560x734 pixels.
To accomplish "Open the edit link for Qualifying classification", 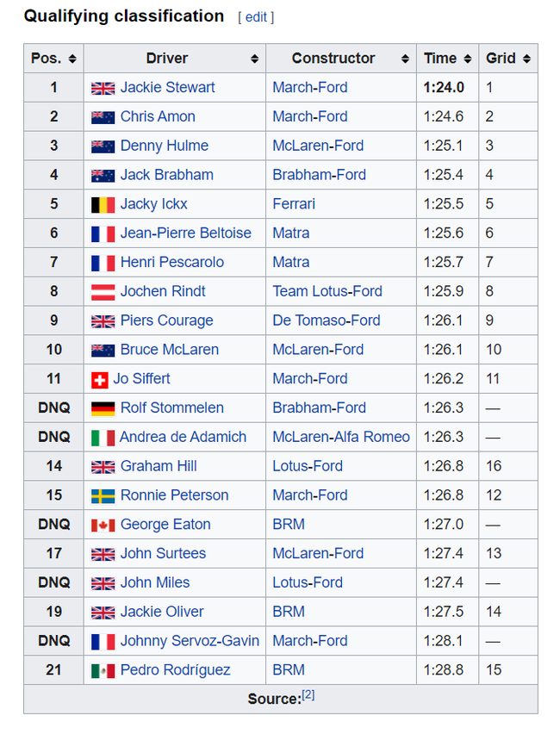I will click(256, 17).
